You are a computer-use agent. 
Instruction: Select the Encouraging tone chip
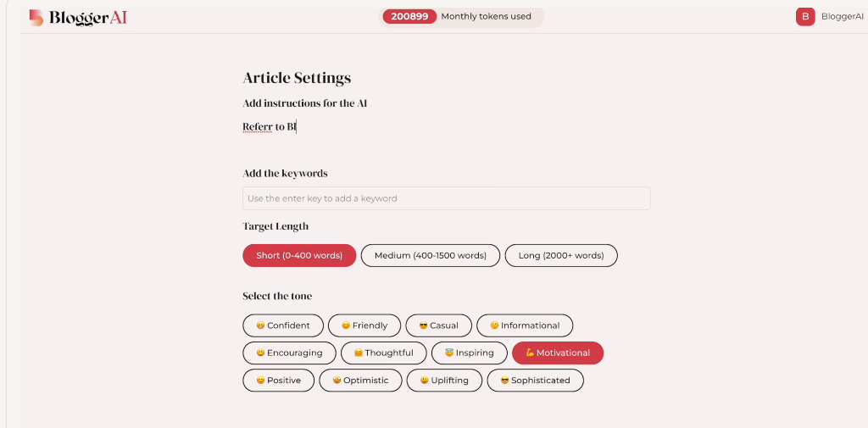tap(289, 353)
